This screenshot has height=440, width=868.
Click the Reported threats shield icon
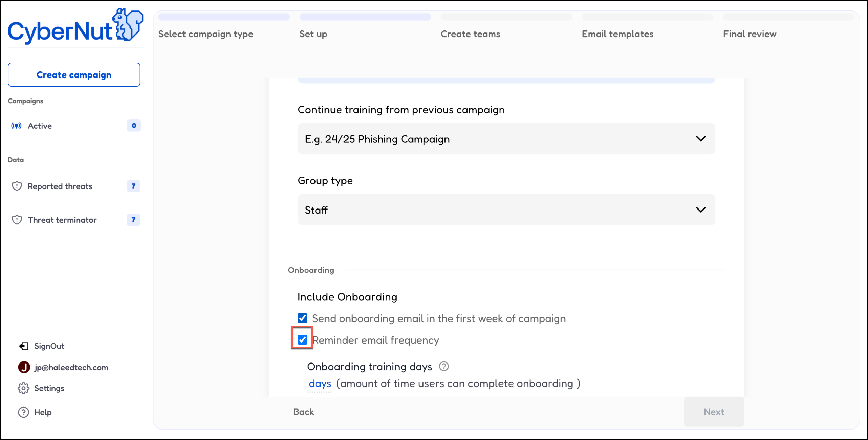[17, 186]
